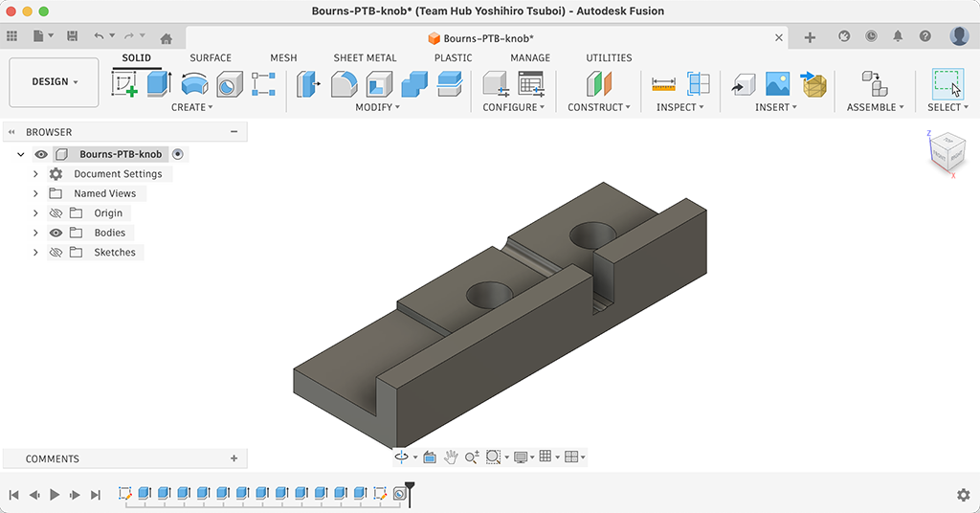
Task: Show the hidden Sketches folder
Action: coord(56,253)
